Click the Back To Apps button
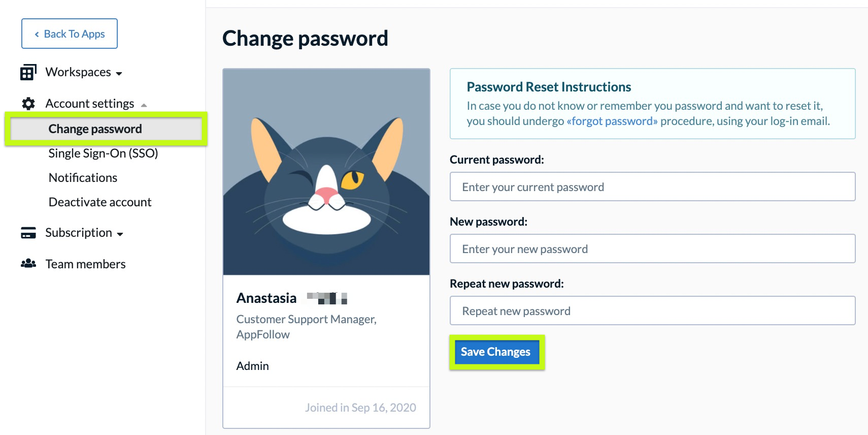This screenshot has width=868, height=435. (70, 34)
